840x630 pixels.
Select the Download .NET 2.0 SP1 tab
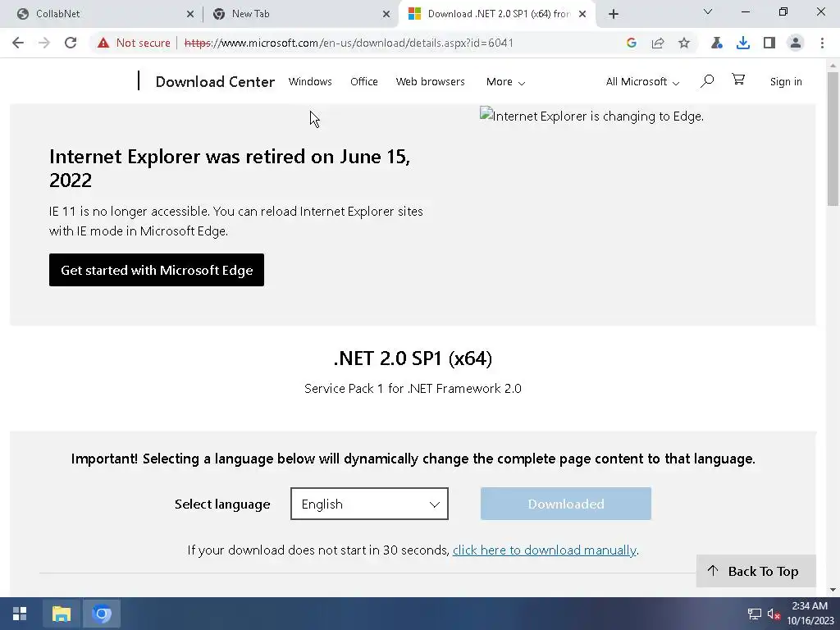click(x=495, y=14)
